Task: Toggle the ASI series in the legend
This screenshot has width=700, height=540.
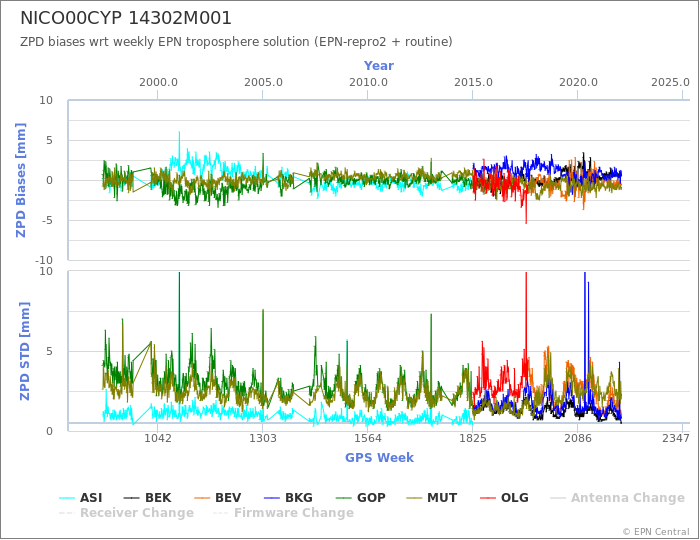Action: 80,498
